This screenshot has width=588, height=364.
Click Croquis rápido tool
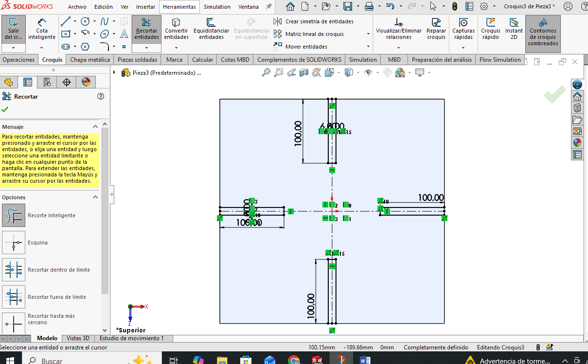[490, 29]
